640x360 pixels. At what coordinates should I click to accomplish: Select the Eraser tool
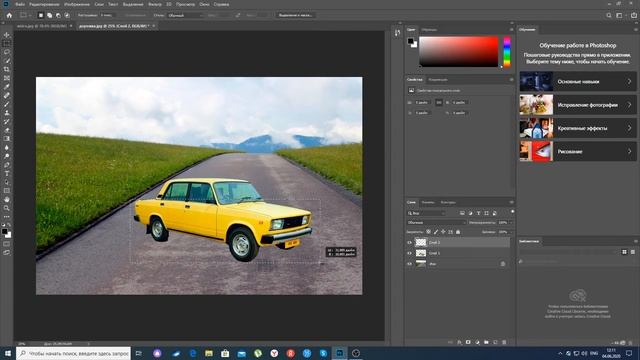7,130
